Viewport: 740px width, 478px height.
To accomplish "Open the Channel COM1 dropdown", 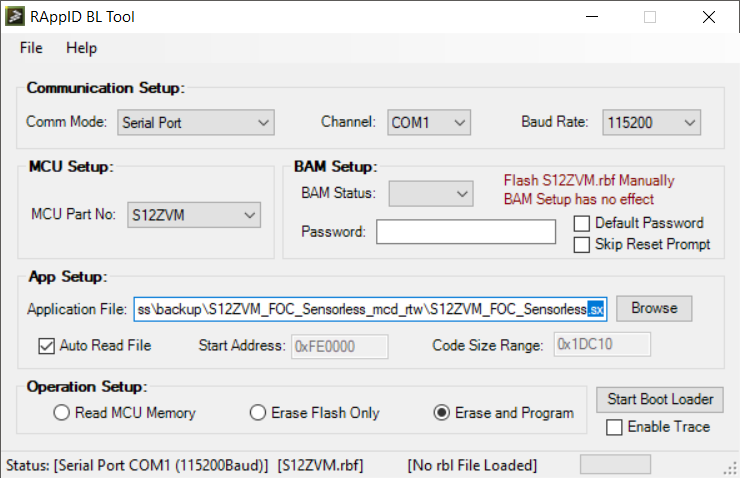I will 428,123.
